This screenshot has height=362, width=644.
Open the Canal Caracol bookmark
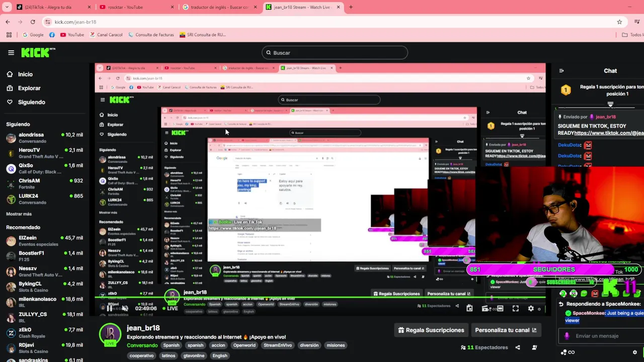tap(106, 35)
